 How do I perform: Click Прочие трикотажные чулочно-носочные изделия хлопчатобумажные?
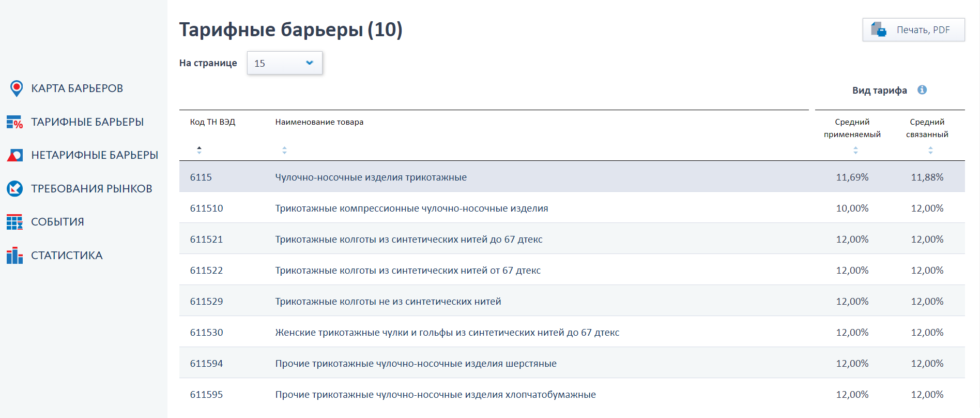pos(436,395)
